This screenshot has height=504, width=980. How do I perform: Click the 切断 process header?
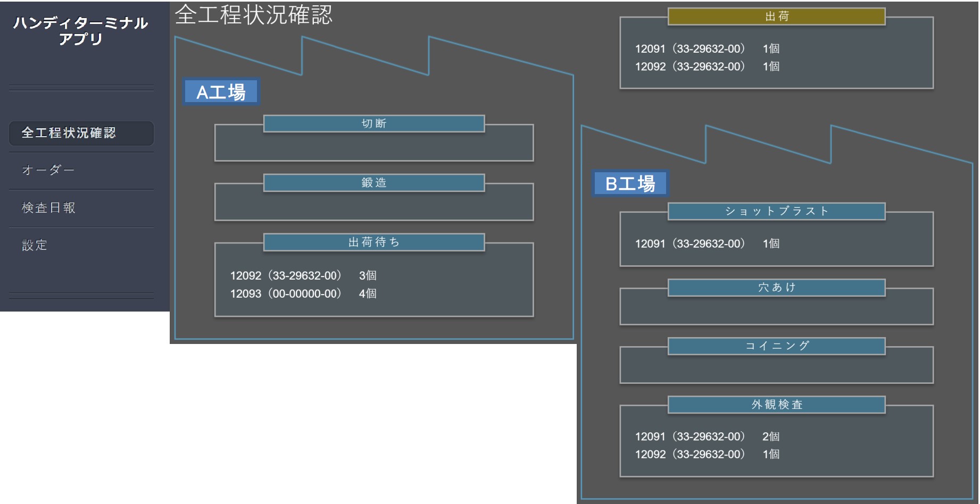pyautogui.click(x=374, y=123)
